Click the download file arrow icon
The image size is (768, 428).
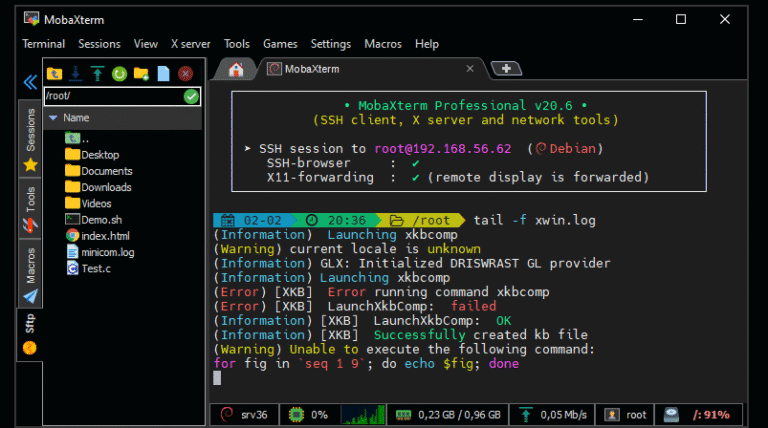click(x=75, y=73)
